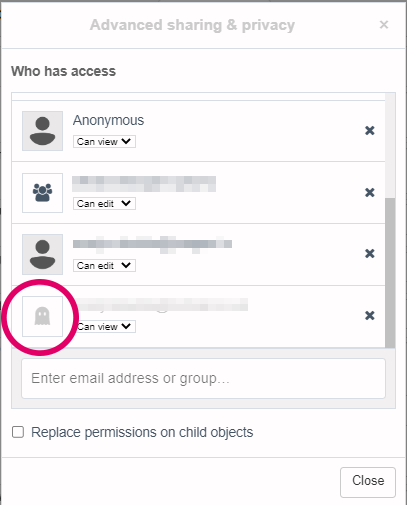The image size is (407, 505).
Task: Click the Anonymous name label
Action: (x=108, y=120)
